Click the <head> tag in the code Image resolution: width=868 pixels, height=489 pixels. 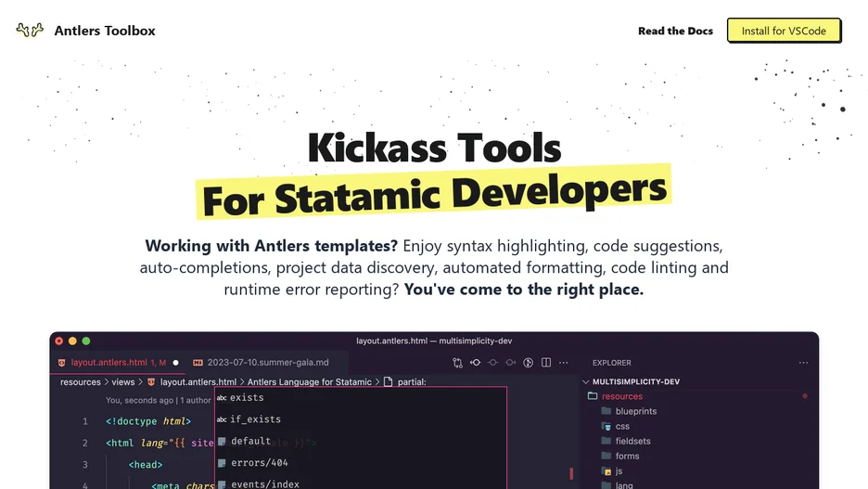[x=146, y=465]
